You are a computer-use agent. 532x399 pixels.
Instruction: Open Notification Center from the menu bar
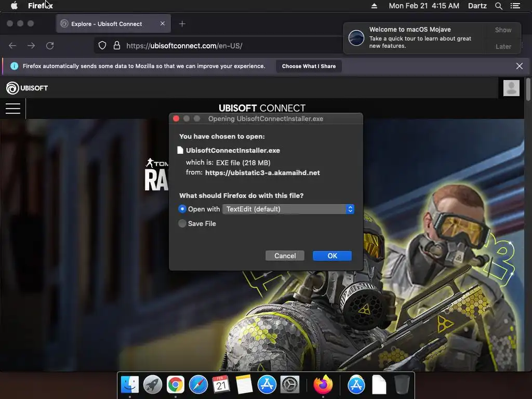pos(515,6)
